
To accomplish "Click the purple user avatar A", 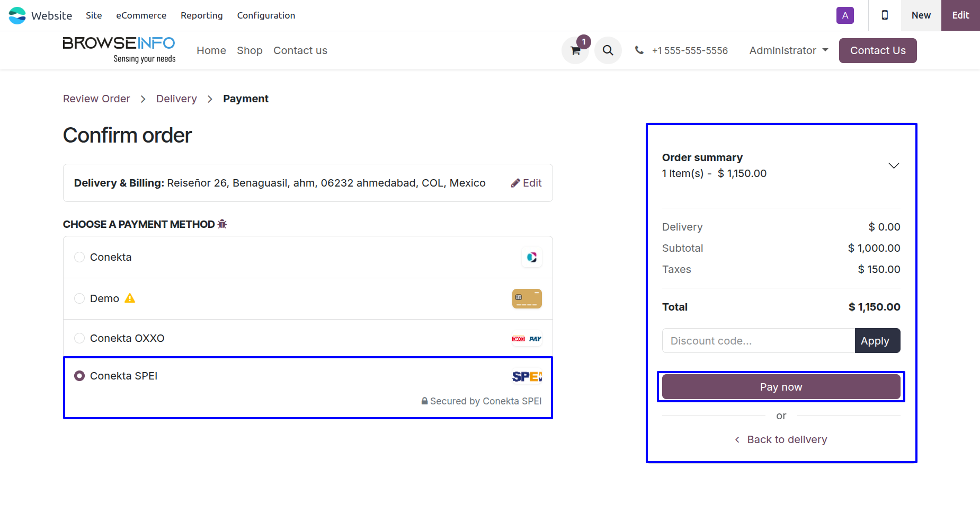I will (x=845, y=15).
